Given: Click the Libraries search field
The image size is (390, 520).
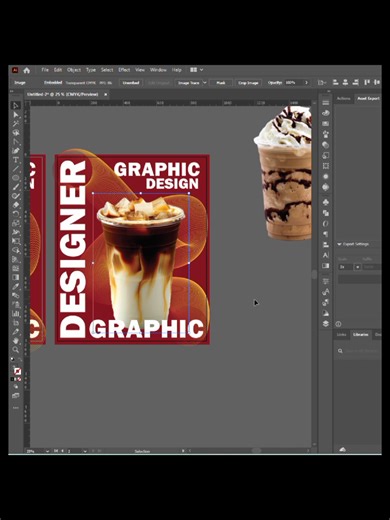Looking at the screenshot, I should click(x=361, y=351).
